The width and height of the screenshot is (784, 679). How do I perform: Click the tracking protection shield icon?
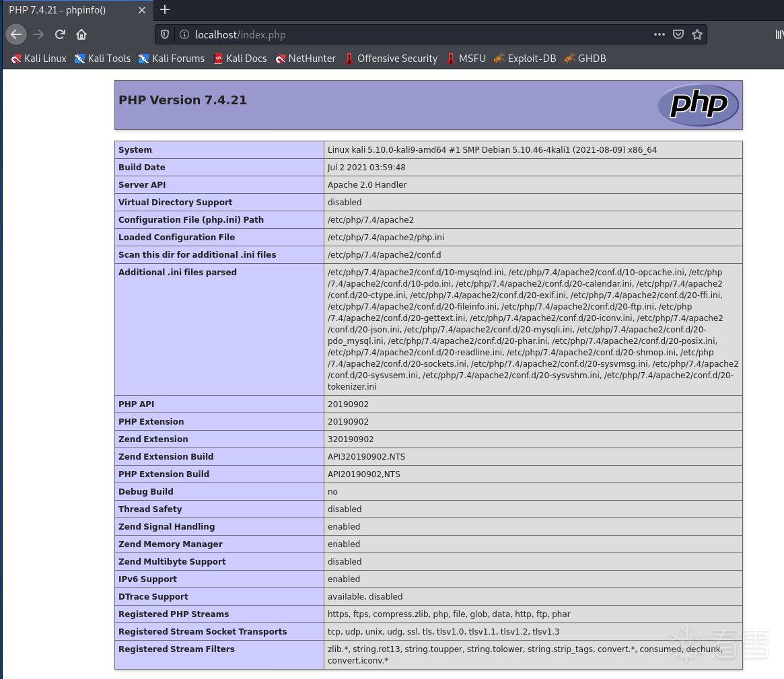pos(164,34)
